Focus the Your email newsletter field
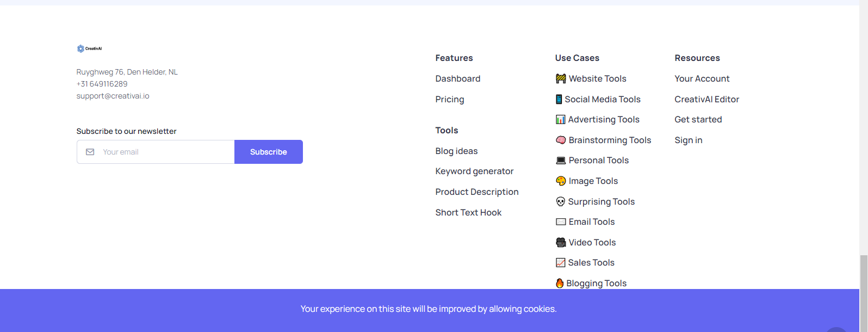The image size is (868, 332). click(156, 152)
